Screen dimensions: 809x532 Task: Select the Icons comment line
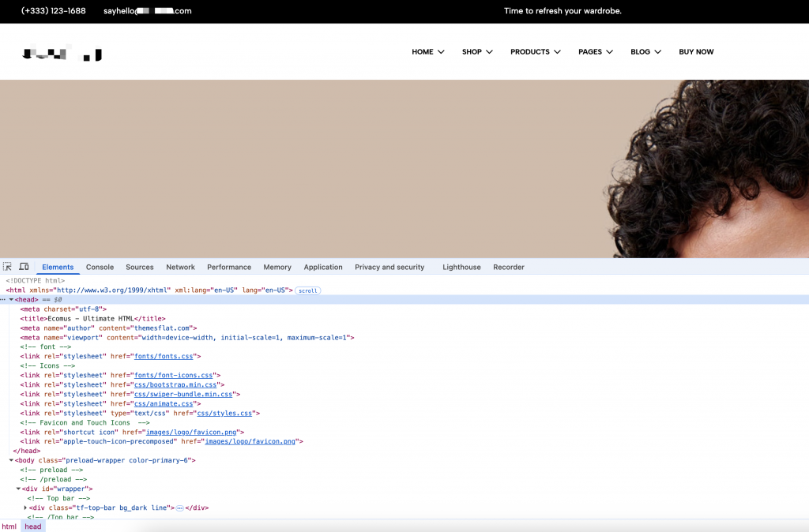coord(47,366)
